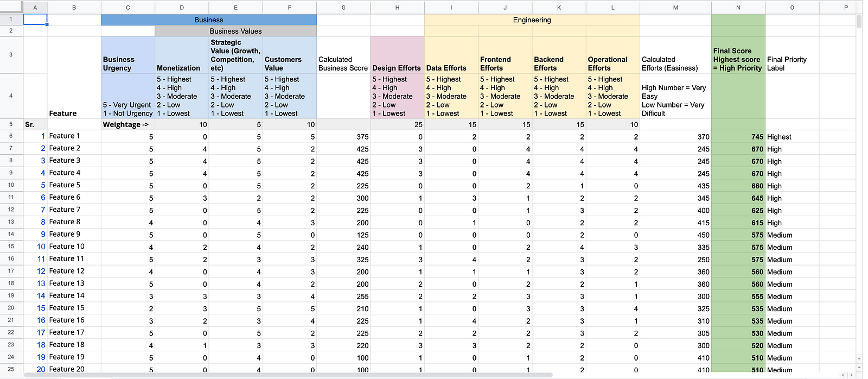
Task: Click calculated efforts 450 for Feature 9
Action: pyautogui.click(x=675, y=235)
